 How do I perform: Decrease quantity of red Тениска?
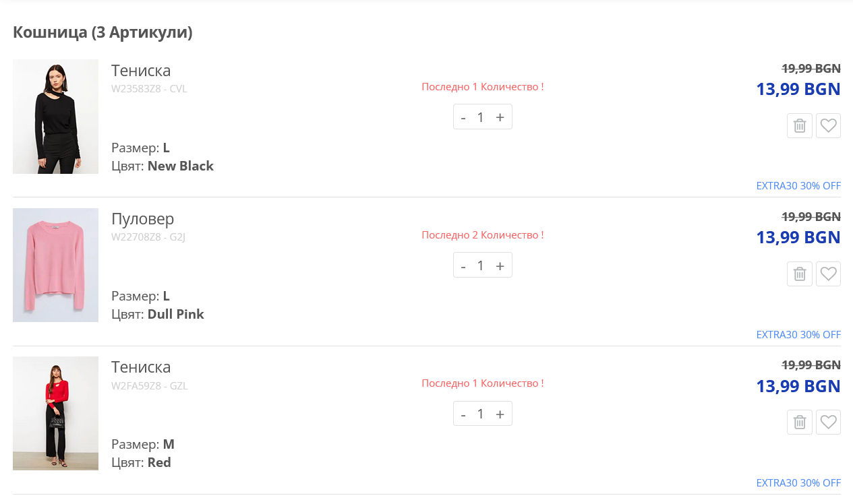(463, 414)
